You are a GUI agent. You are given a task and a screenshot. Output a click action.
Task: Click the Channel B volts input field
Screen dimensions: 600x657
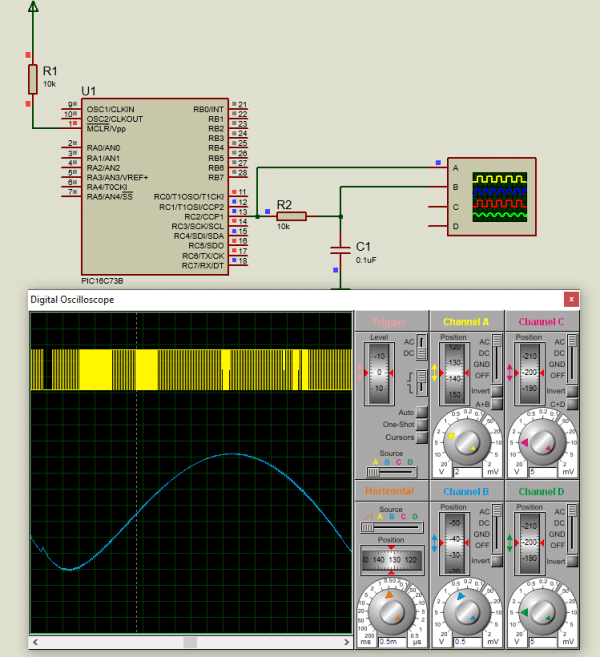[x=468, y=641]
